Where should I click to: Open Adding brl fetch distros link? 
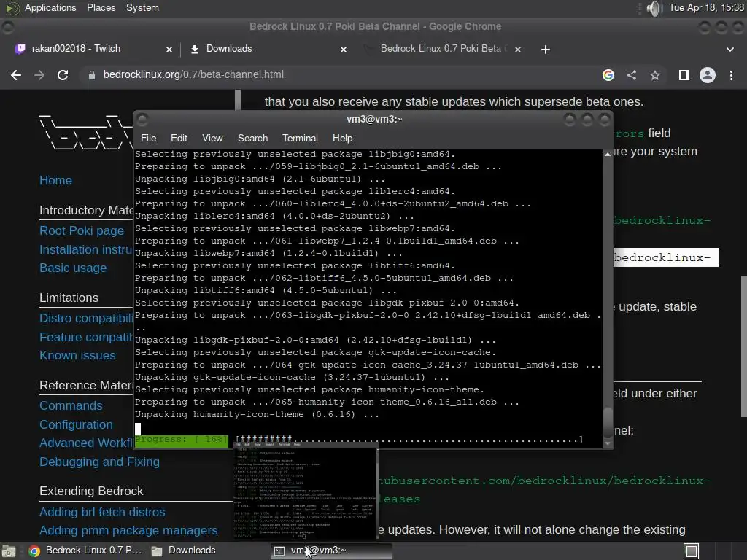[102, 513]
